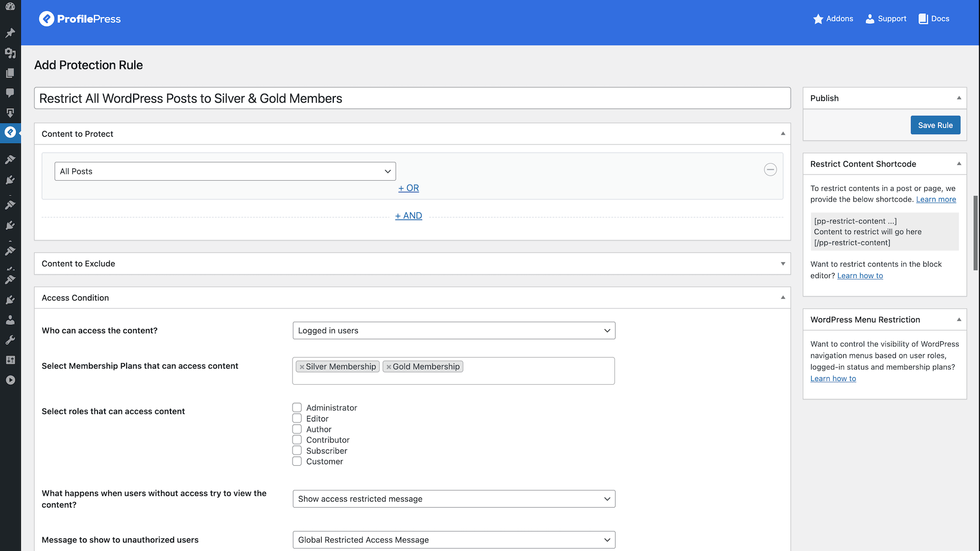Click the collapse menu arrow at sidebar bottom
The height and width of the screenshot is (551, 980).
coord(10,380)
